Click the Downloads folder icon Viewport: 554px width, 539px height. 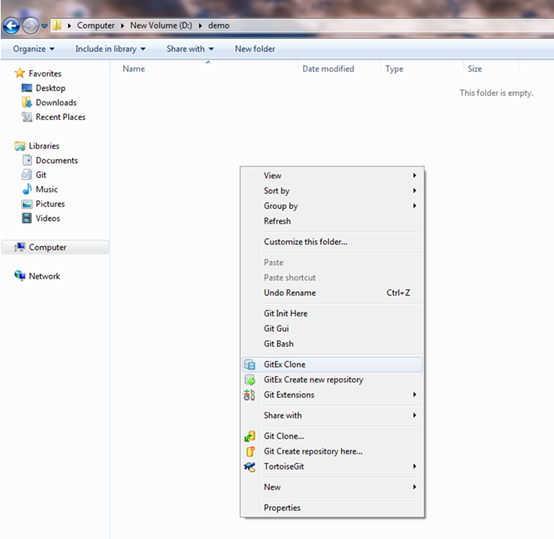pos(27,102)
